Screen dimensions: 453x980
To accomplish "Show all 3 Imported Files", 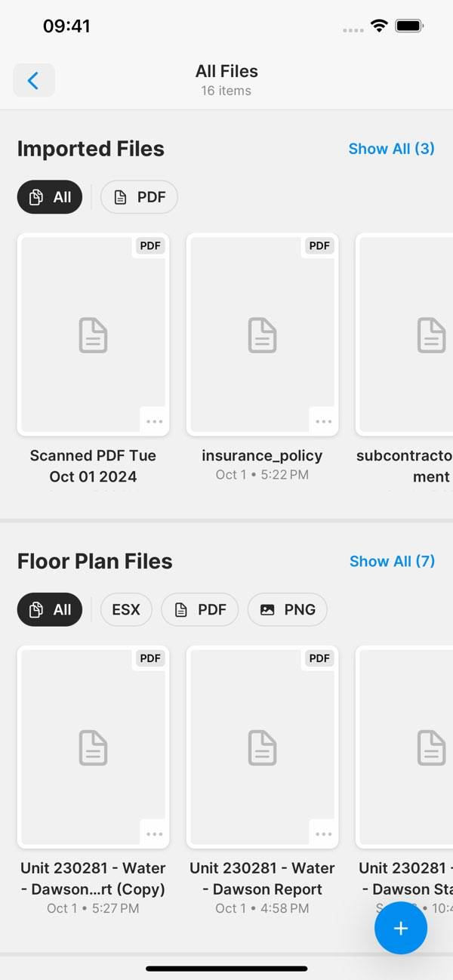I will 391,149.
